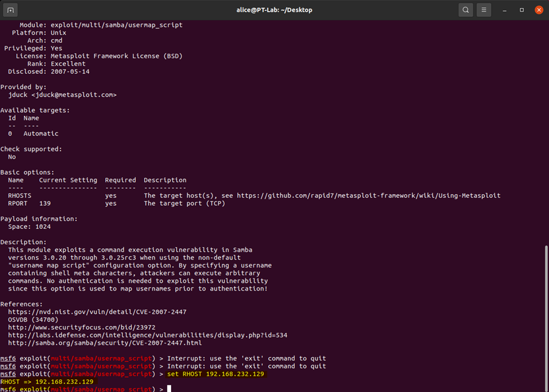Click the Privileged value "Yes"

pyautogui.click(x=56, y=48)
